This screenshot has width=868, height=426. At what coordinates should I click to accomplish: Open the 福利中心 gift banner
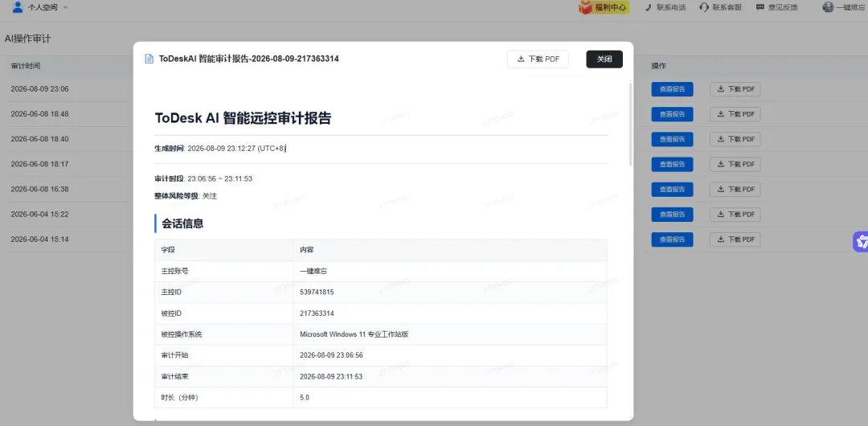click(x=604, y=7)
